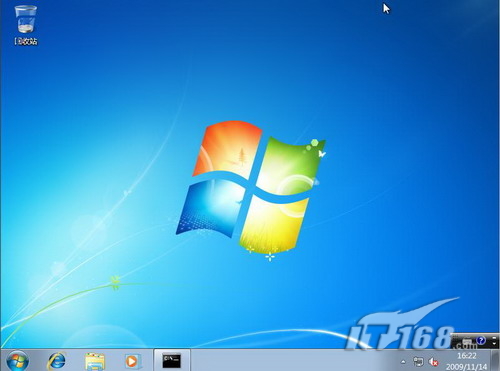Open the network status tray icon

418,362
